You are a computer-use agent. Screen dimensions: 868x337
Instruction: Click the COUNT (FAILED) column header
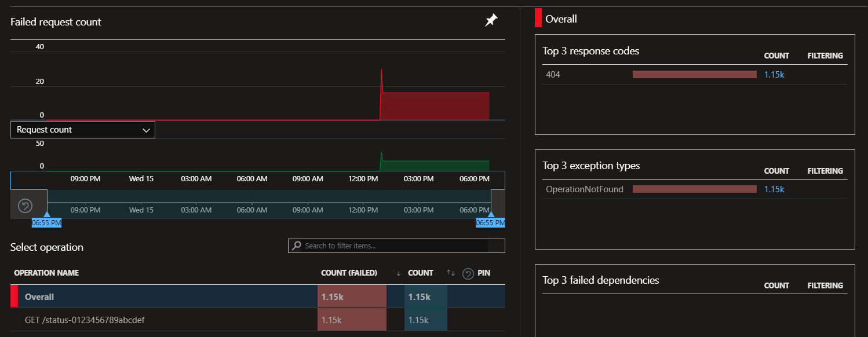click(x=349, y=273)
